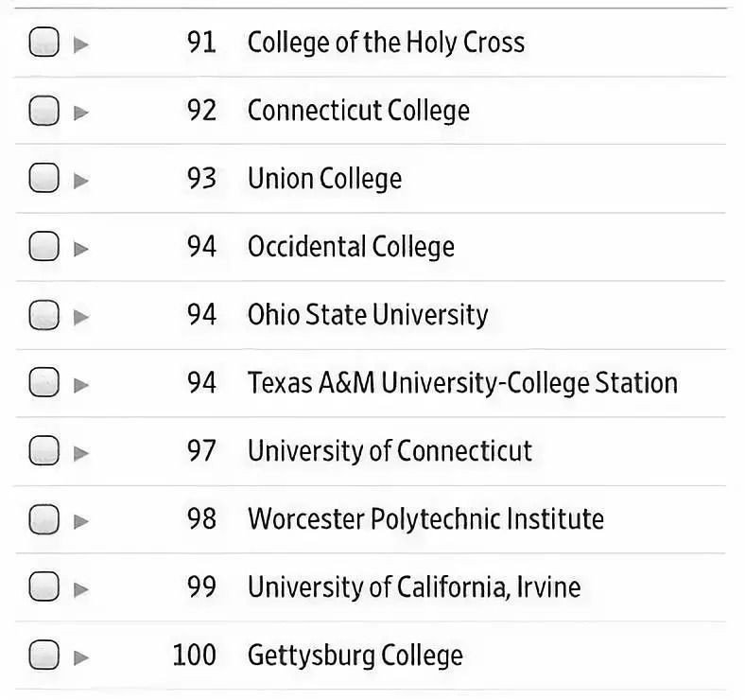Click rank number 99 in the list
745x700 pixels.
pyautogui.click(x=201, y=587)
